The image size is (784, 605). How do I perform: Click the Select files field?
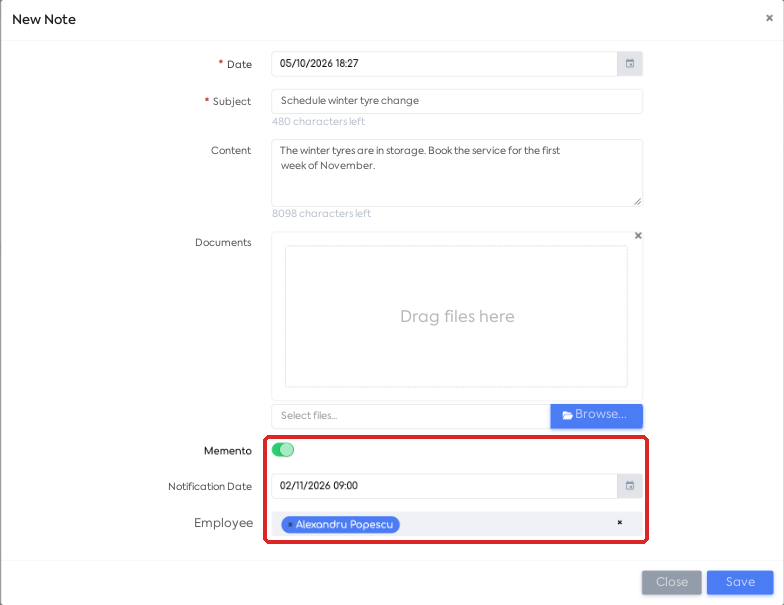coord(411,416)
